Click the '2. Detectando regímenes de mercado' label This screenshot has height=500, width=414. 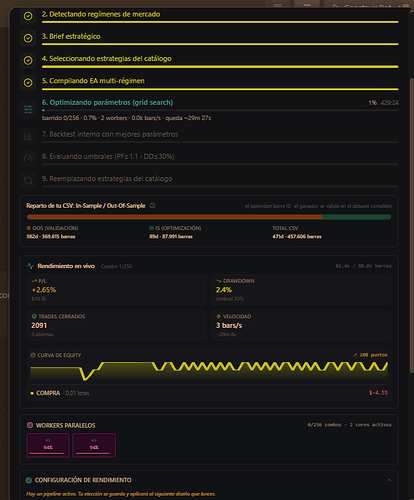101,14
